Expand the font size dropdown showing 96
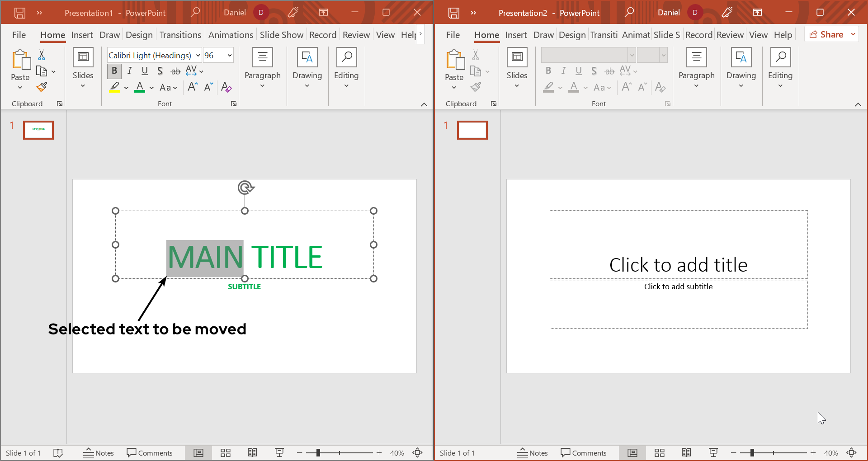 point(230,56)
